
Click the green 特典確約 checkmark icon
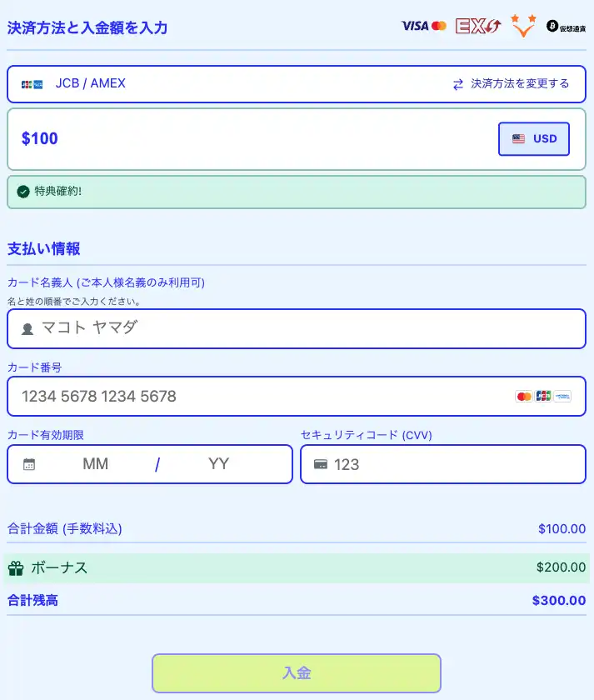click(x=23, y=192)
